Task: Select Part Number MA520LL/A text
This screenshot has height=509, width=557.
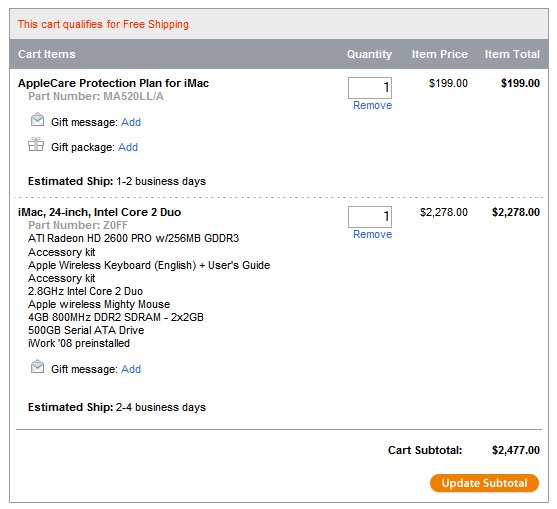Action: 96,96
